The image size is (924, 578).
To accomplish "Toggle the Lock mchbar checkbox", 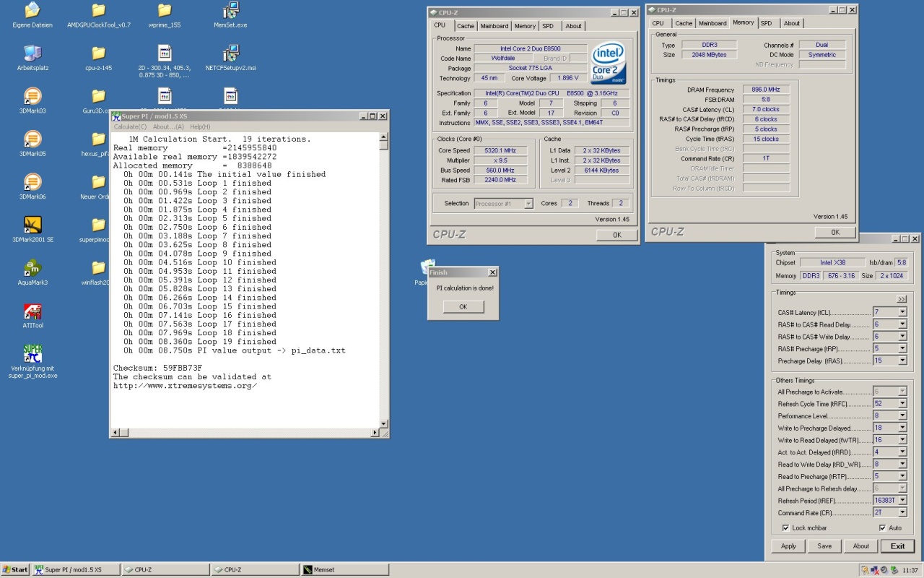I will (786, 527).
